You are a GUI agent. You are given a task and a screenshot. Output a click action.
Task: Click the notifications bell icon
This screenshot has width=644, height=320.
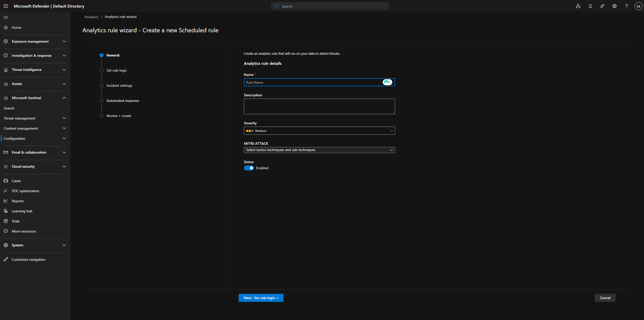590,6
